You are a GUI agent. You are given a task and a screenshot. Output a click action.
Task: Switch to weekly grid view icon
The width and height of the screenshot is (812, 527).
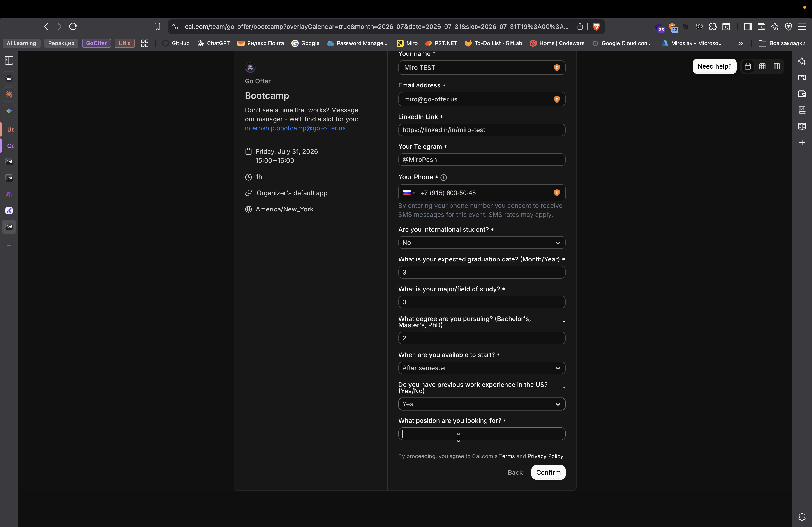[762, 66]
